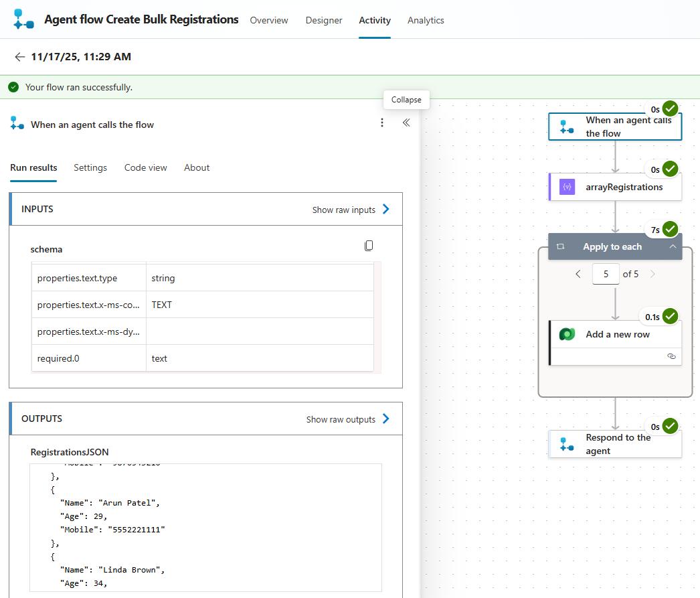Expand Show raw inputs
Screen dimensions: 700x598
pyautogui.click(x=351, y=210)
